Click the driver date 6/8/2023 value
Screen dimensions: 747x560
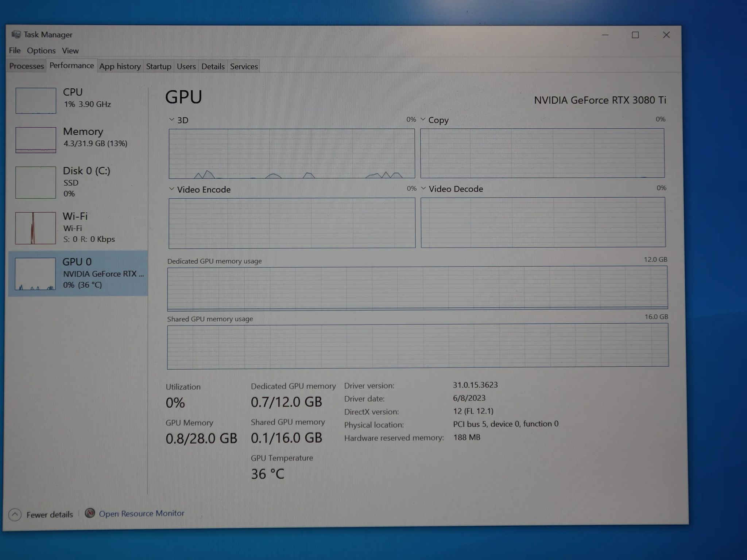pos(469,398)
